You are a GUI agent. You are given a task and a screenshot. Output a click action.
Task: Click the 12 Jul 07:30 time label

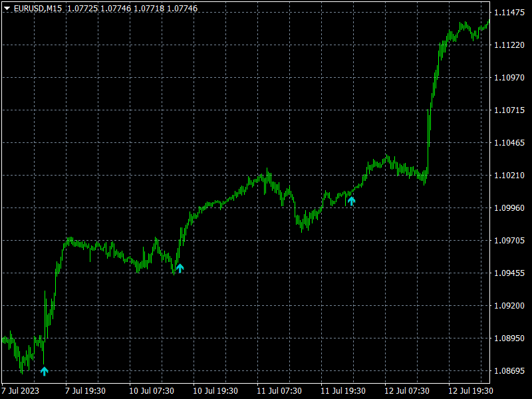click(x=407, y=391)
